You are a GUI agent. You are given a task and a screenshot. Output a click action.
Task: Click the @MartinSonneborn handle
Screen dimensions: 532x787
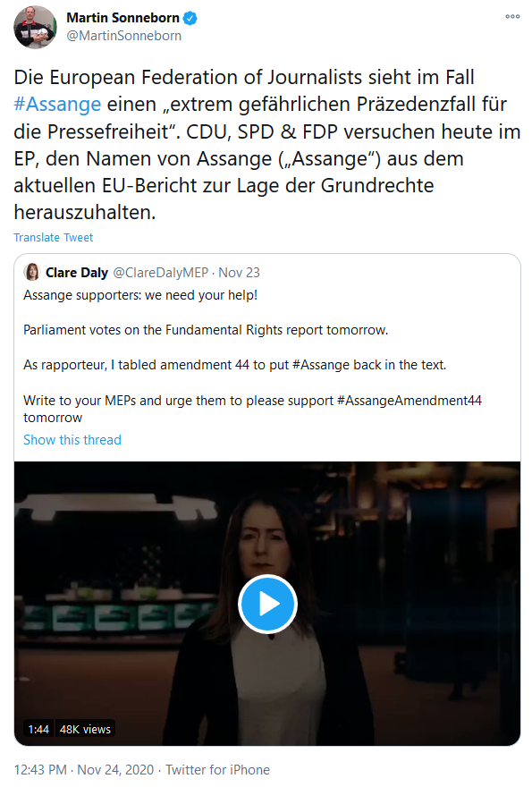pos(124,36)
